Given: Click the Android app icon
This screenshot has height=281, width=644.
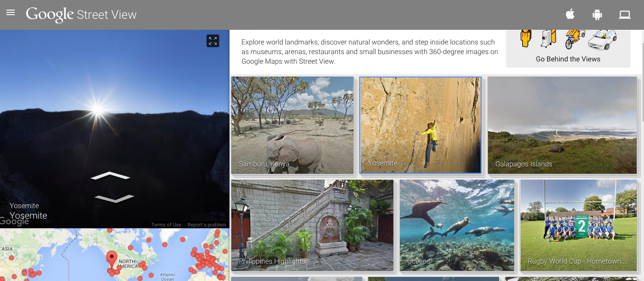Looking at the screenshot, I should tap(597, 15).
